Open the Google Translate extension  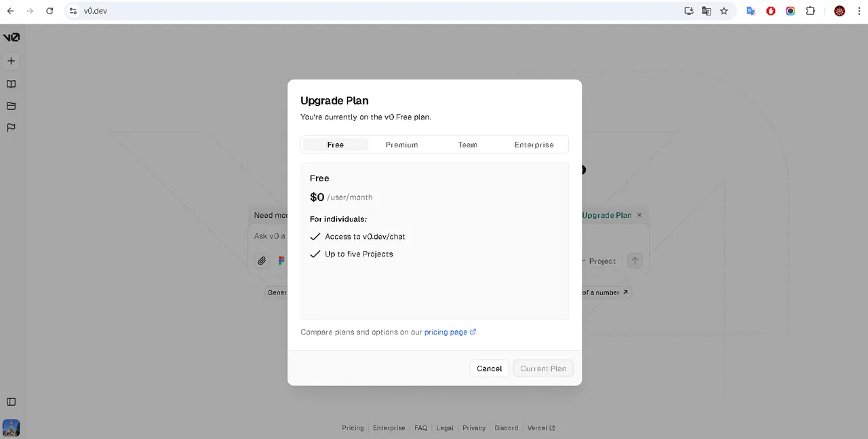point(751,11)
